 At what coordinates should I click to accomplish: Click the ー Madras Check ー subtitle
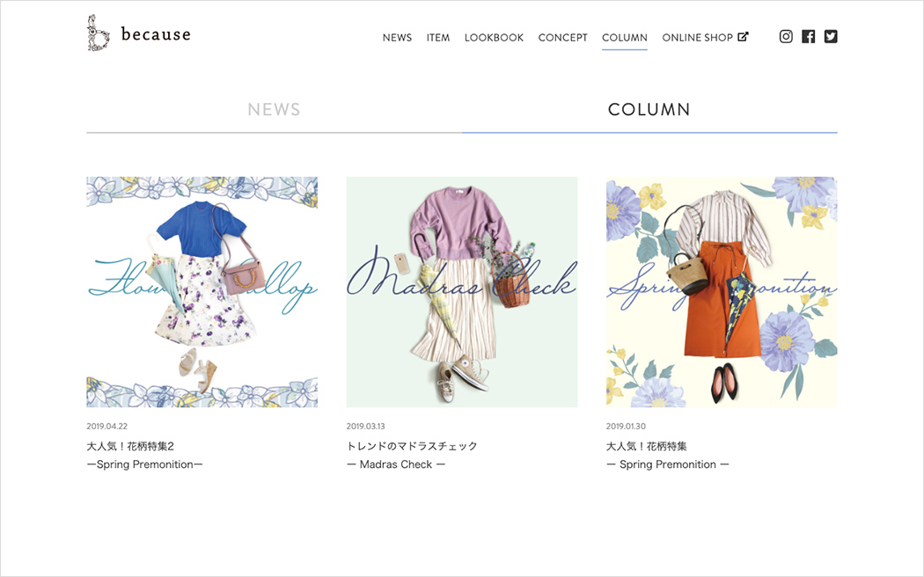tap(396, 464)
